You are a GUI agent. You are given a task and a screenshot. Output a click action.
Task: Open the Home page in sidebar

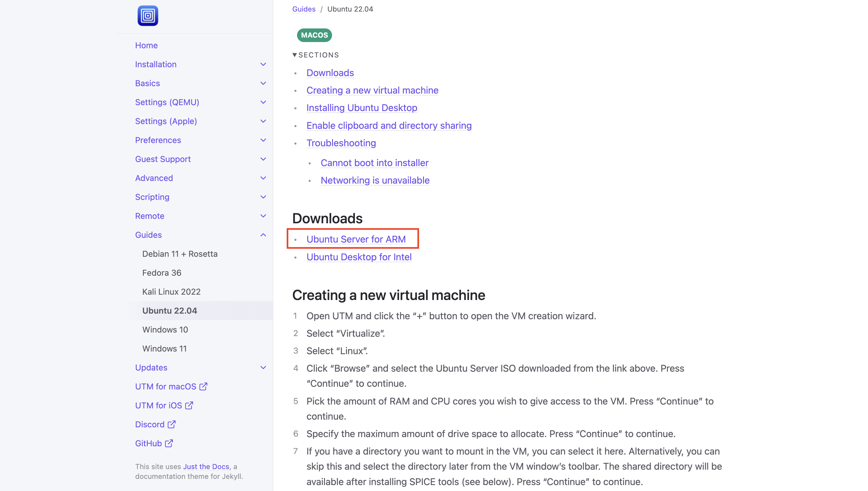[x=146, y=45]
